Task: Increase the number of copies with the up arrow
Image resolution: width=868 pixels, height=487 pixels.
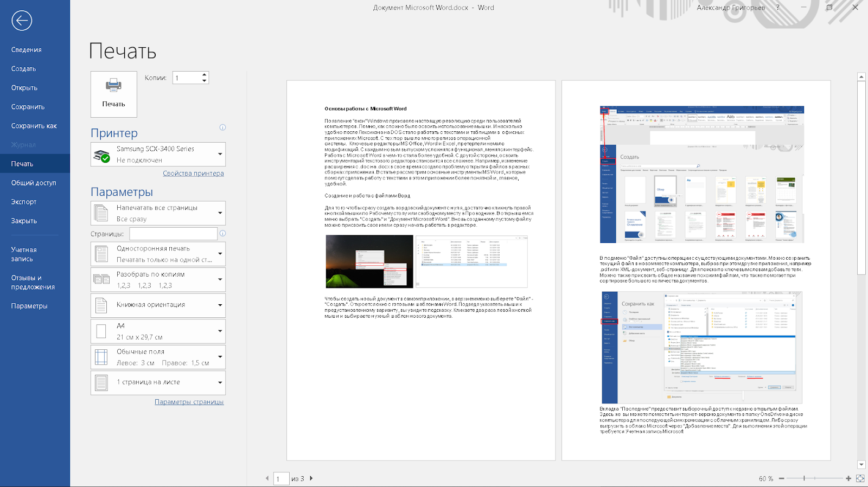Action: pyautogui.click(x=205, y=75)
